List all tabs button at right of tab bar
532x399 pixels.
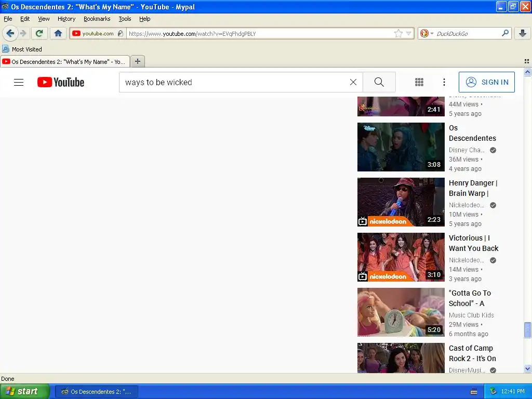tap(527, 61)
